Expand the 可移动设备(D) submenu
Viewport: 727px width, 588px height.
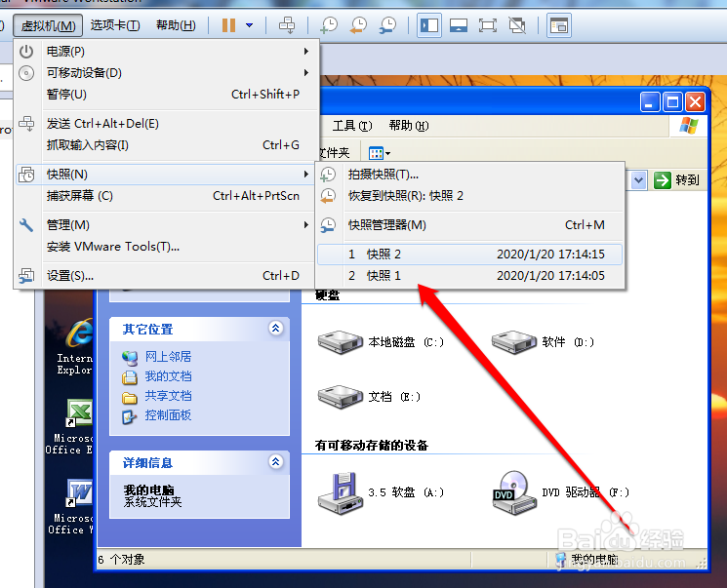pos(167,73)
